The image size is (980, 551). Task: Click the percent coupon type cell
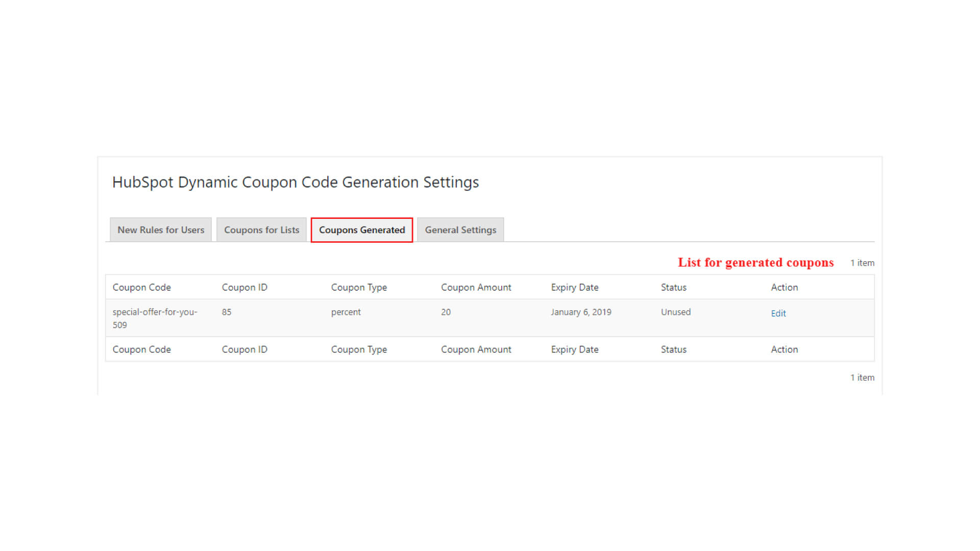point(346,312)
